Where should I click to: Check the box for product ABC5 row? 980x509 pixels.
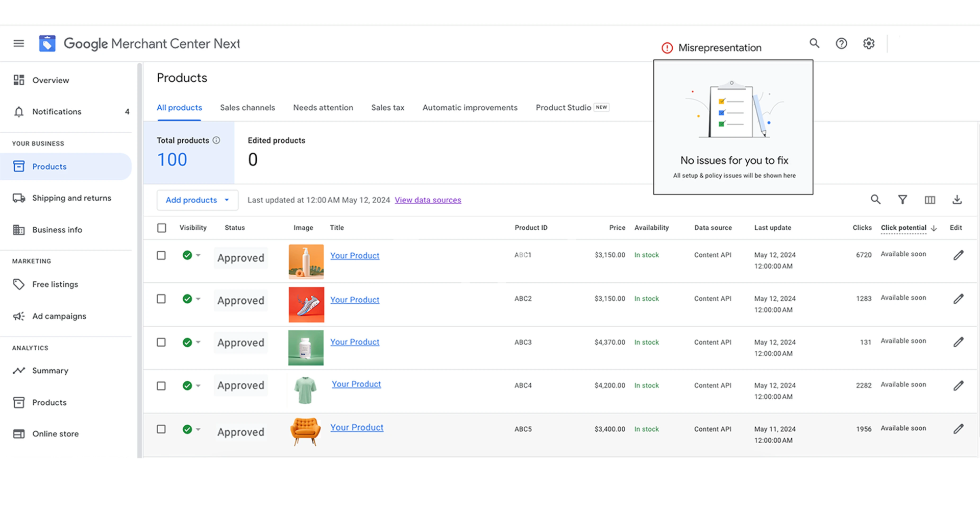161,429
